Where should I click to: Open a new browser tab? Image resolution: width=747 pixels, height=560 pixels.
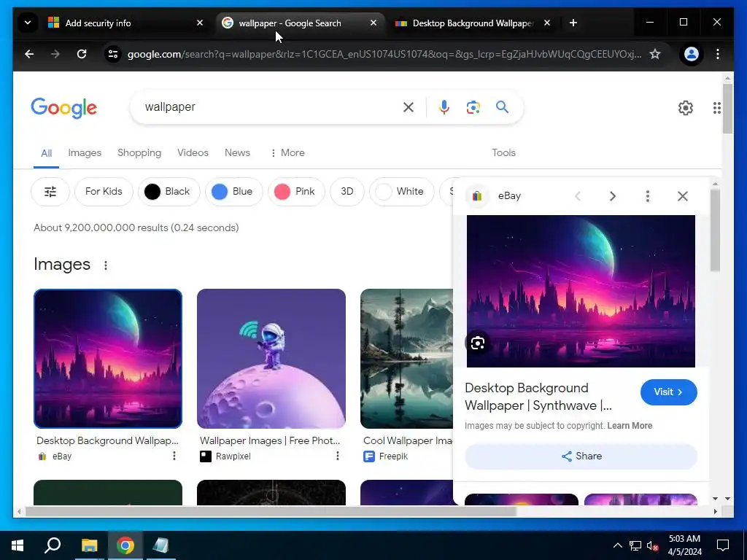point(573,23)
